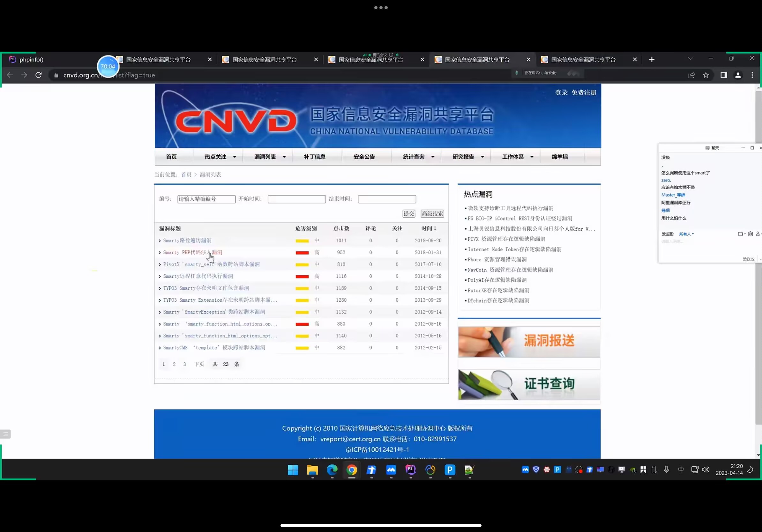This screenshot has height=532, width=762.
Task: Click the 登录 link in header
Action: point(561,92)
